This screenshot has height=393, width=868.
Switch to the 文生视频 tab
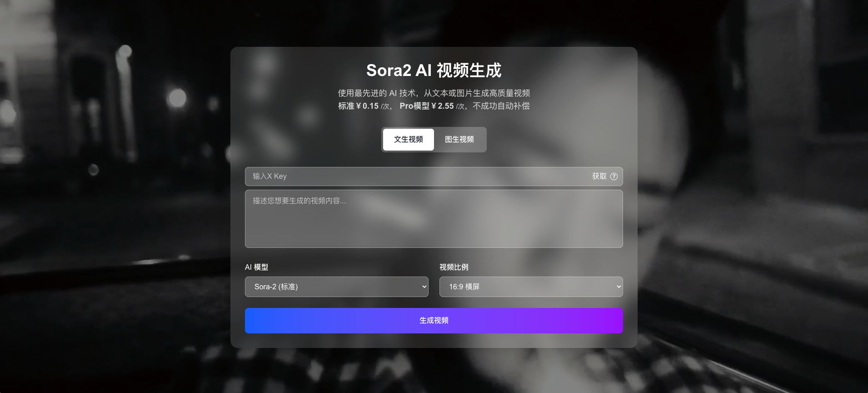[x=408, y=140]
